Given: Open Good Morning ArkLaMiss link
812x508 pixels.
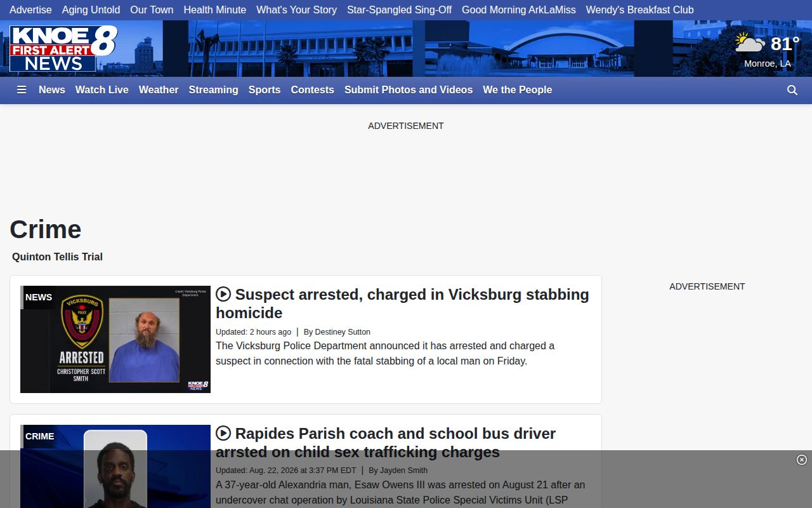Looking at the screenshot, I should tap(519, 10).
